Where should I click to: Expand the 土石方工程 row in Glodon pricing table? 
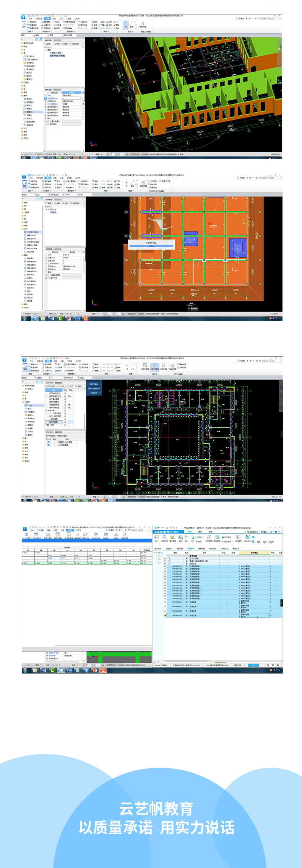(x=169, y=558)
